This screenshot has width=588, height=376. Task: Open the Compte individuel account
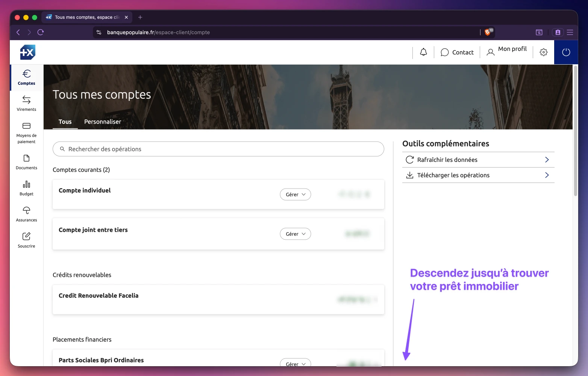point(218,194)
